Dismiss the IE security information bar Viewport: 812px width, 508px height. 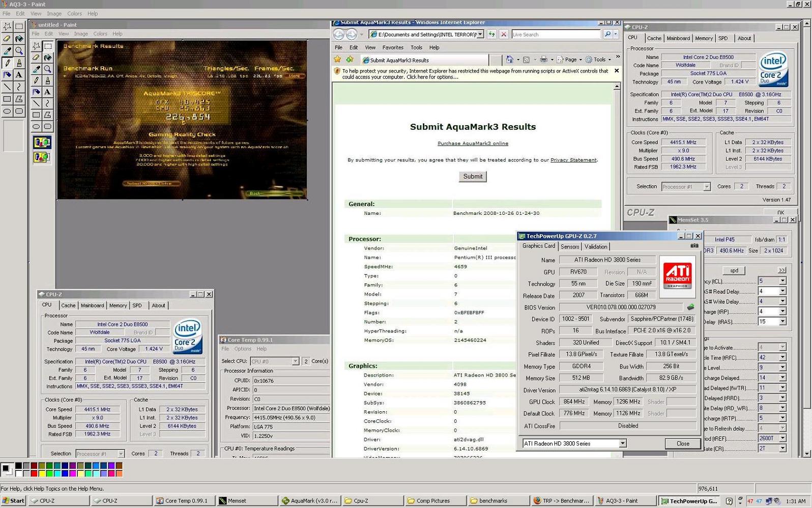pyautogui.click(x=617, y=71)
